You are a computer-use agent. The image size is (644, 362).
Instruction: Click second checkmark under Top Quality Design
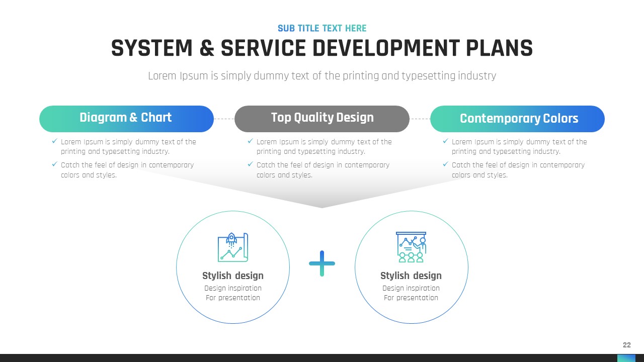pyautogui.click(x=250, y=165)
